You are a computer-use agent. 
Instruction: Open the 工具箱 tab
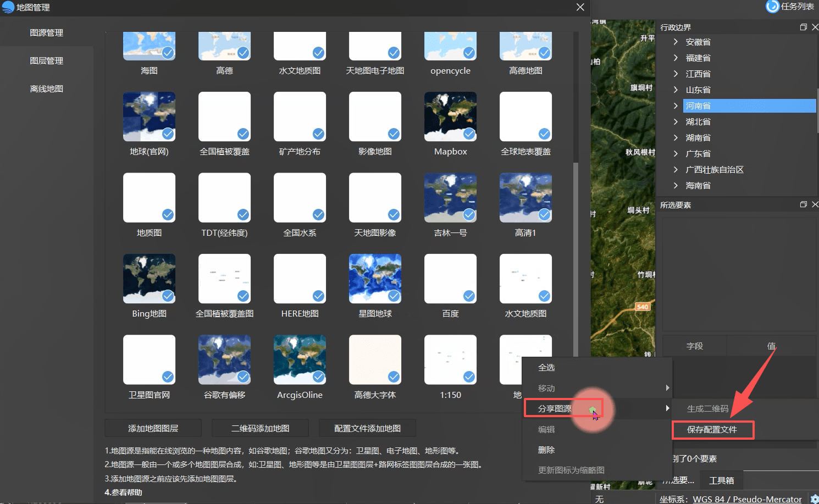(x=721, y=480)
